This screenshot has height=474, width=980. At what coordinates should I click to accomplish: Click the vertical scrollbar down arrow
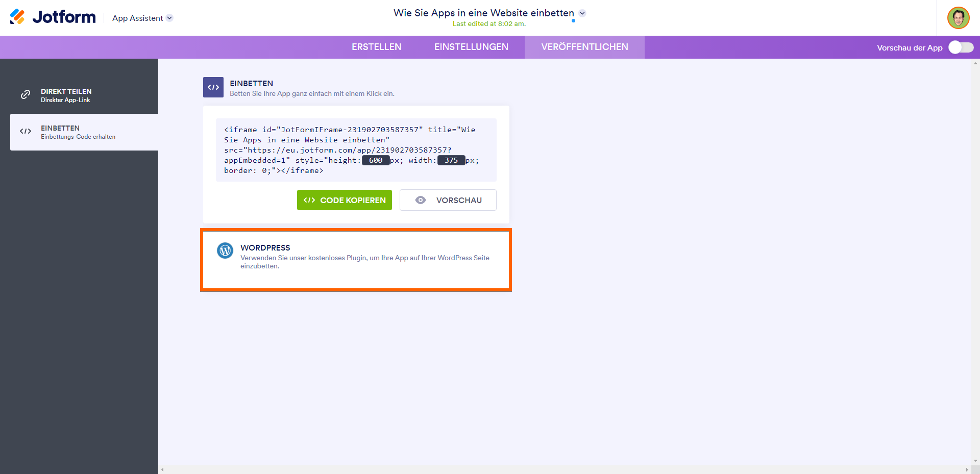coord(976,461)
